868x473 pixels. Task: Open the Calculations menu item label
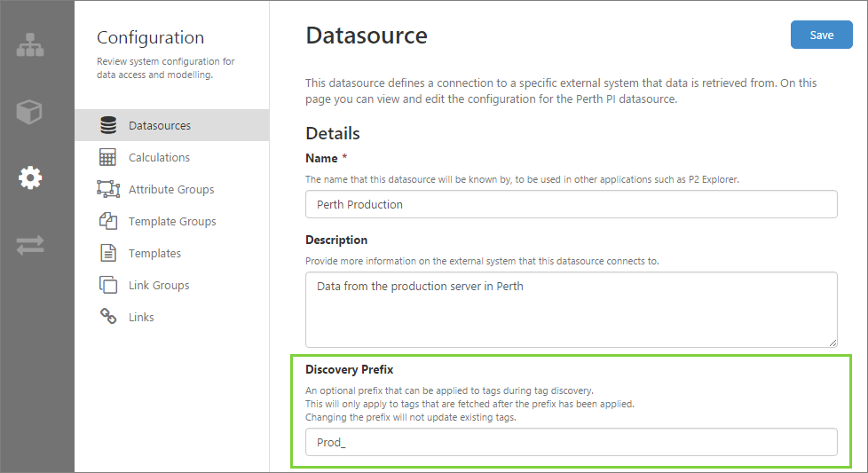(159, 157)
